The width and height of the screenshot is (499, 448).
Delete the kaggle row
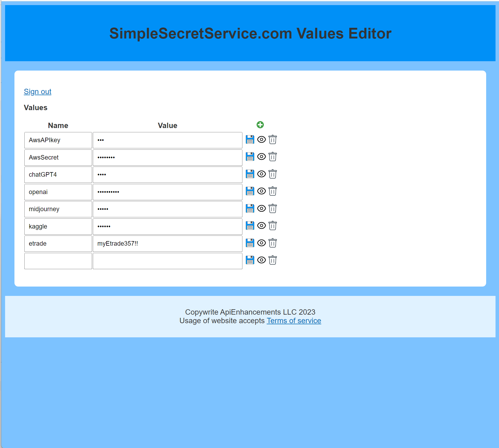273,226
